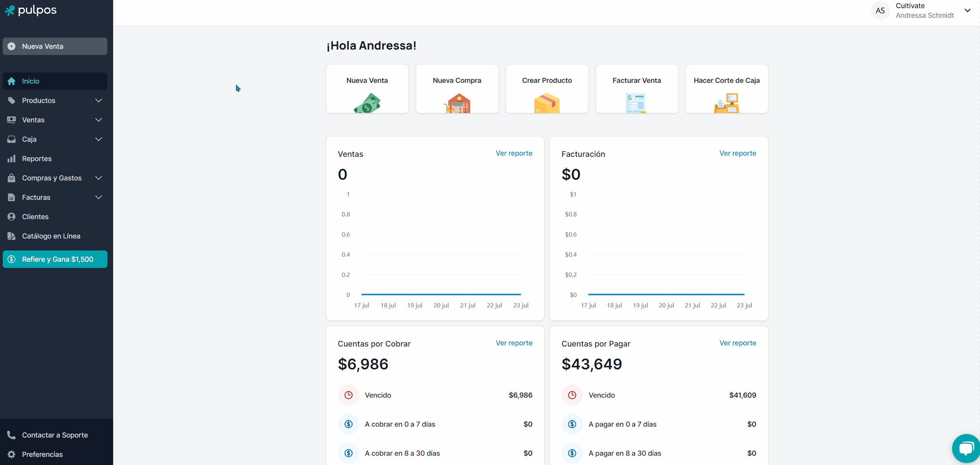Expand Compras y Gastos chevron
This screenshot has height=465, width=980.
point(99,178)
